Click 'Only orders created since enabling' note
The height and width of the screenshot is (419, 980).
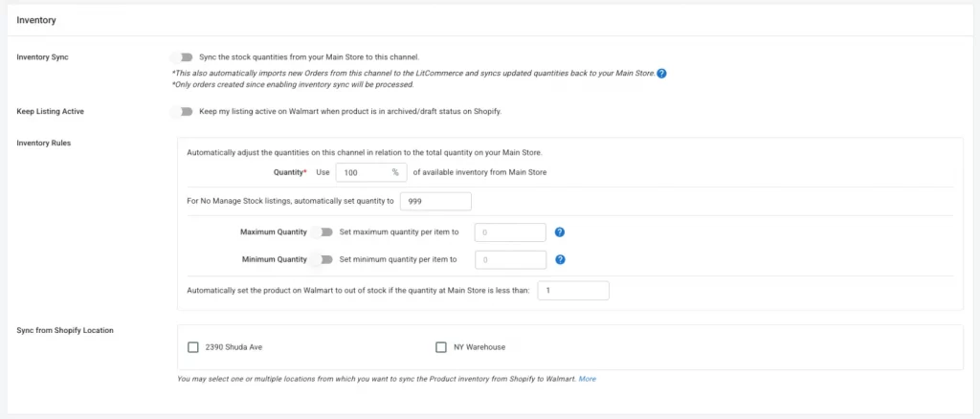[x=293, y=84]
